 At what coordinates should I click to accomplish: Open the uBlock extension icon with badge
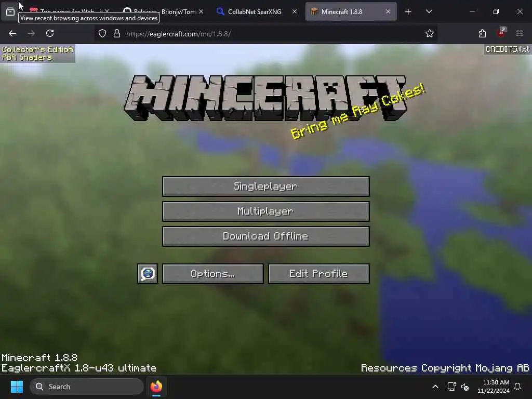[x=501, y=33]
